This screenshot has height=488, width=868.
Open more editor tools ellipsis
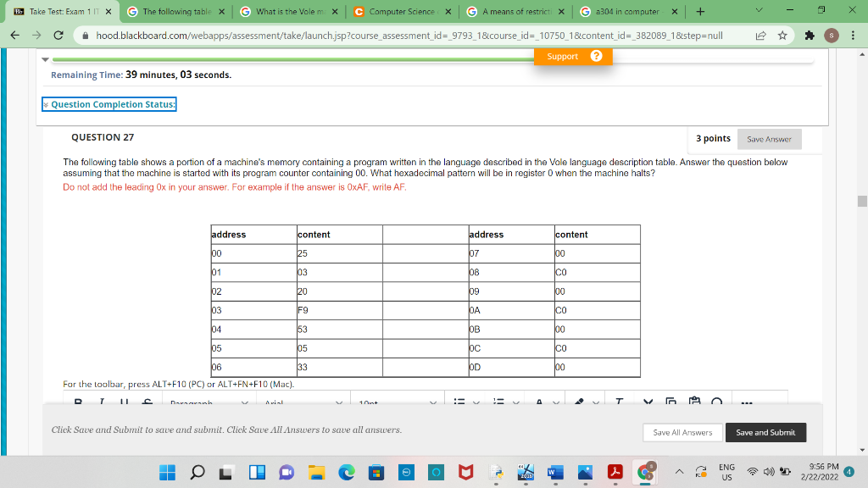click(x=747, y=402)
